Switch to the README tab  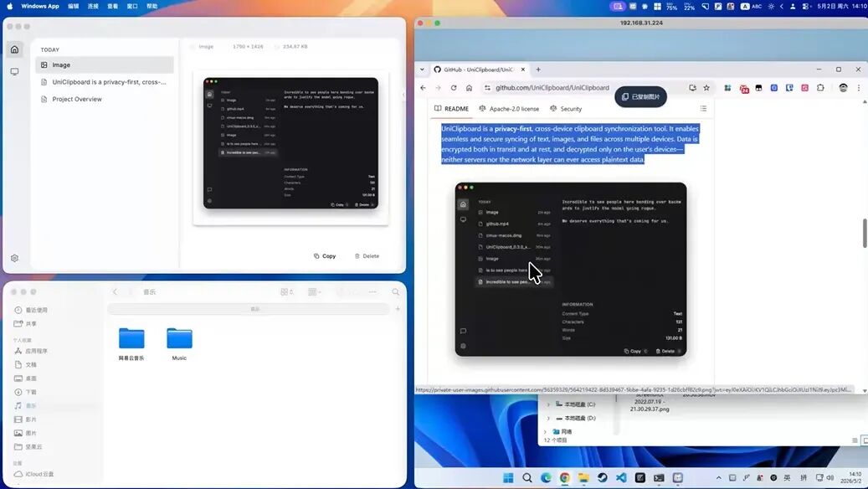pos(451,109)
